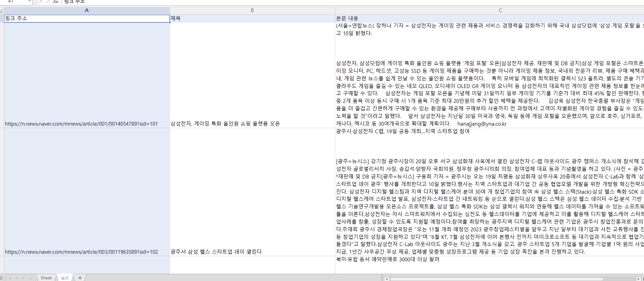Click the article/001/0014054789 link cell
Viewport: 644px width, 281px height.
click(87, 75)
